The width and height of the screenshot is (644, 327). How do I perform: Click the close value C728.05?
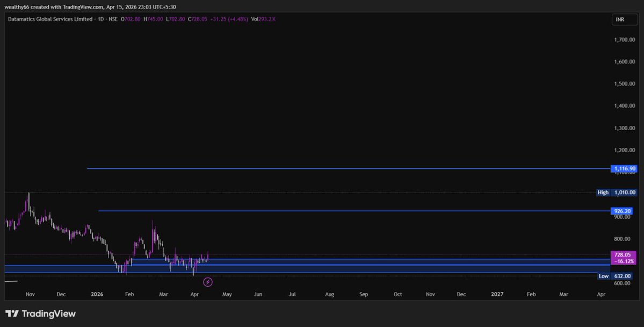tap(198, 19)
